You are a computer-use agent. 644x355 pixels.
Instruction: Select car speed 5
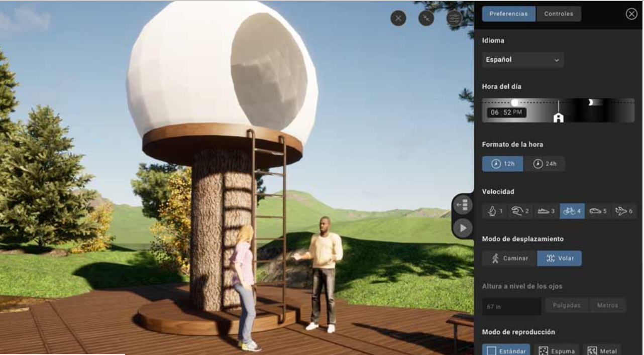598,211
